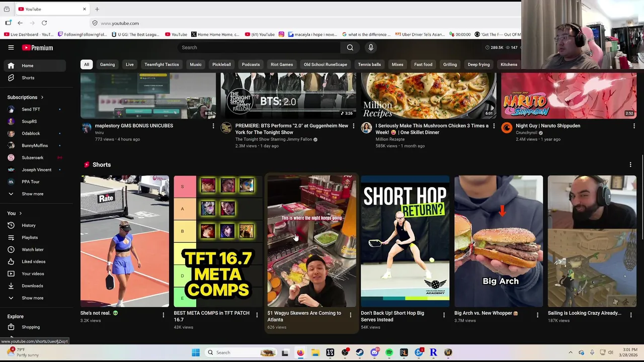
Task: Open more options for Mushroom Chicken video
Action: coord(494,126)
